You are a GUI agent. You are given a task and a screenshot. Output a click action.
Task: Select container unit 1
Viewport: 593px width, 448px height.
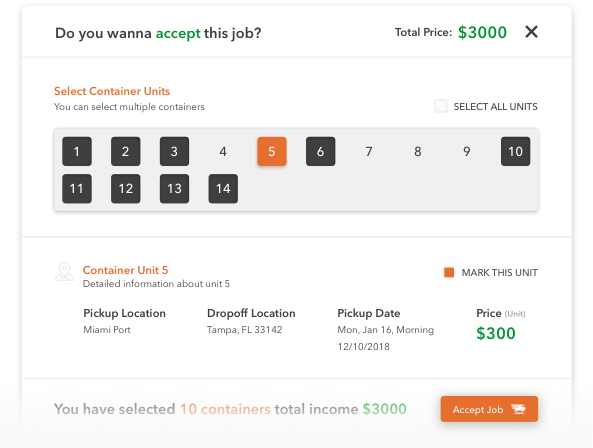coord(77,151)
